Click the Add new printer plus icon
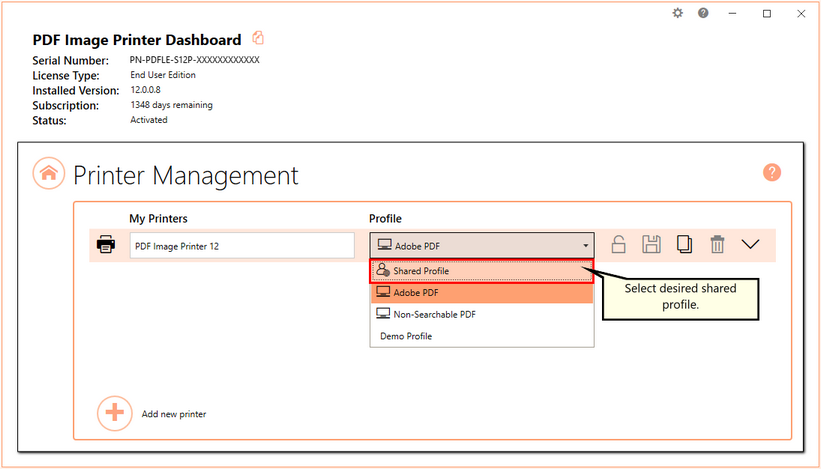This screenshot has height=469, width=821. tap(114, 413)
